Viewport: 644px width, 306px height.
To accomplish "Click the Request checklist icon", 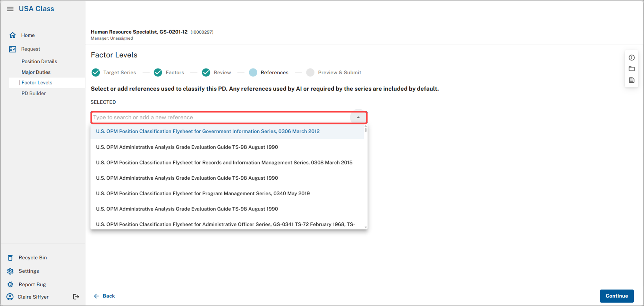I will (x=13, y=49).
